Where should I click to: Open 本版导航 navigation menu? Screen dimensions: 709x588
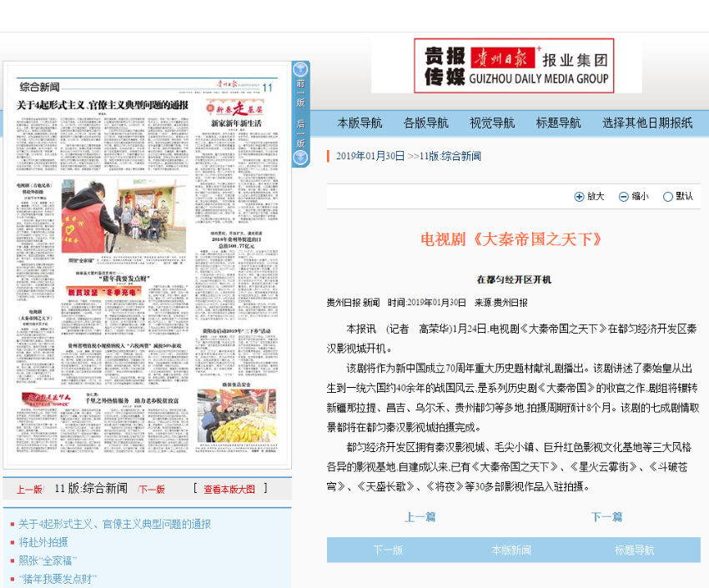pos(360,123)
